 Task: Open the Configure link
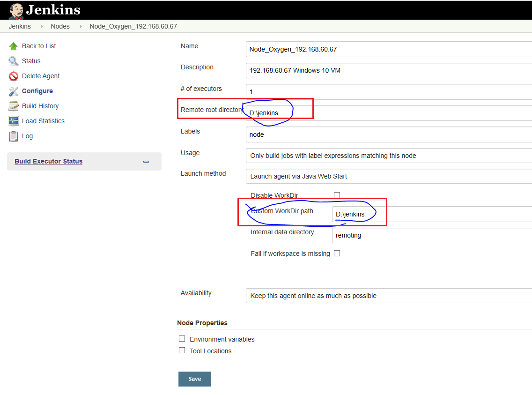[37, 91]
